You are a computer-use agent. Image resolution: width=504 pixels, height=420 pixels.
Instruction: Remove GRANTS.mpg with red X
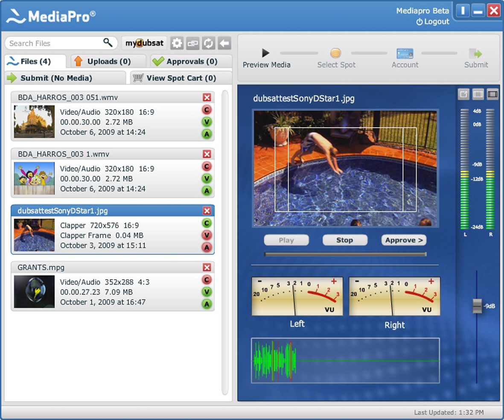[207, 267]
